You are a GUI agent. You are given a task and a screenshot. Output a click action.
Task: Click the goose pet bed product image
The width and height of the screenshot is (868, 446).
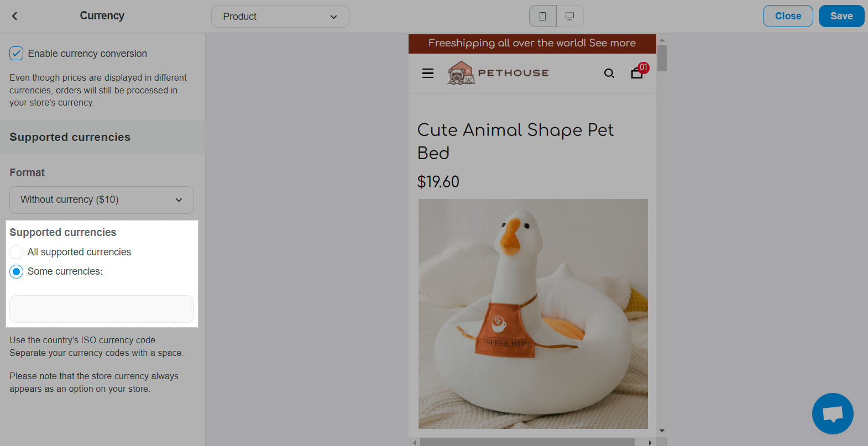click(x=533, y=313)
